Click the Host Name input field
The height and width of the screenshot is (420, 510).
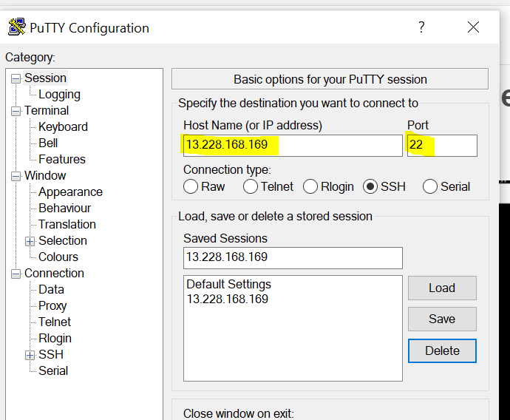point(293,146)
